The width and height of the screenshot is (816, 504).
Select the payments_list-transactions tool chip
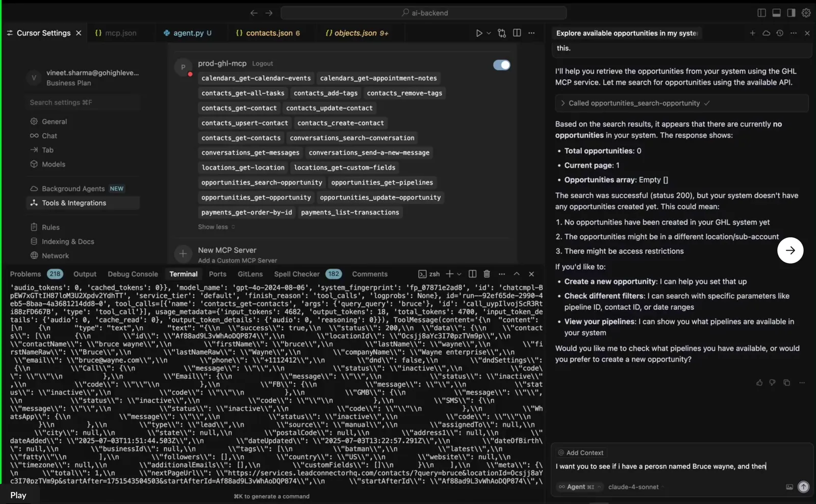coord(350,213)
